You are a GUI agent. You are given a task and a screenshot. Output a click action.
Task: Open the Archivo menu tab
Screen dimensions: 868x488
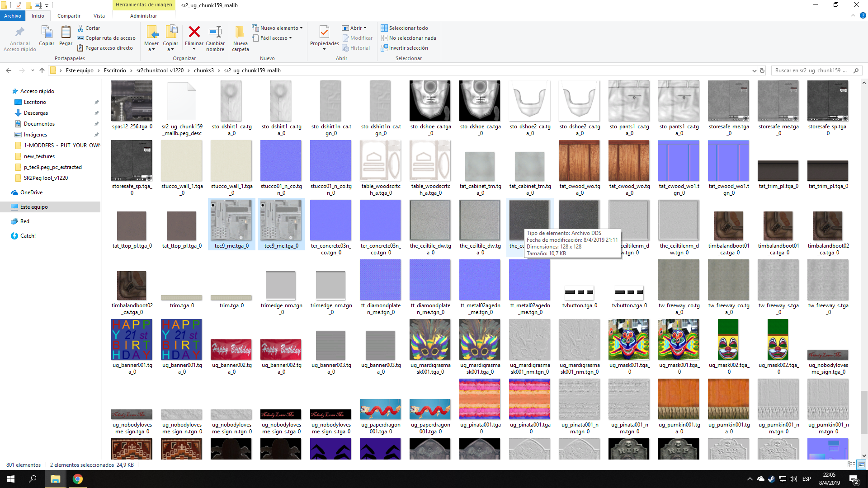coord(13,16)
